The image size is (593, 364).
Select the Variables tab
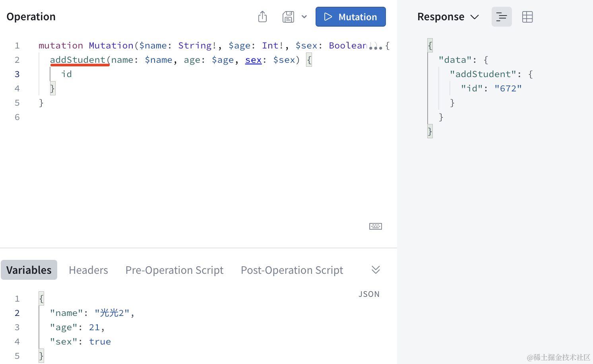click(x=29, y=270)
